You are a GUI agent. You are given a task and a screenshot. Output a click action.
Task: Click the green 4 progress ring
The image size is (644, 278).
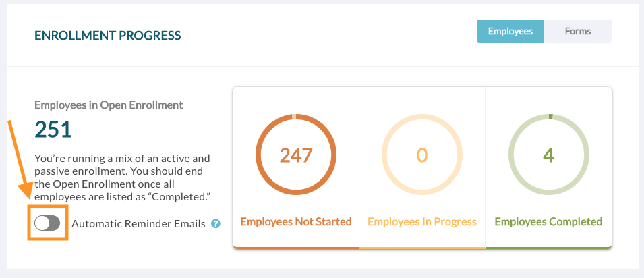tap(549, 155)
